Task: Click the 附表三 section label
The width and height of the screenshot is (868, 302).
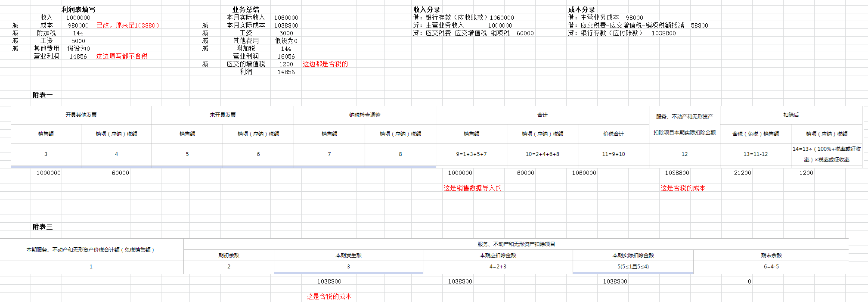Action: (43, 227)
